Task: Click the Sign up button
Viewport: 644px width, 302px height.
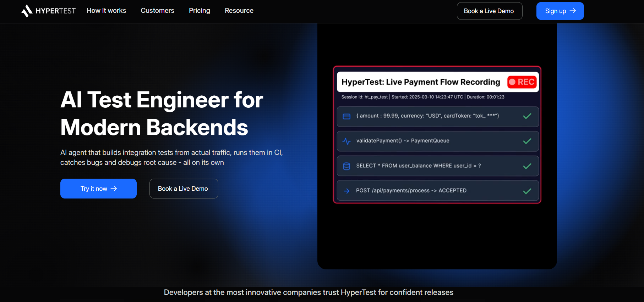Action: (x=560, y=11)
